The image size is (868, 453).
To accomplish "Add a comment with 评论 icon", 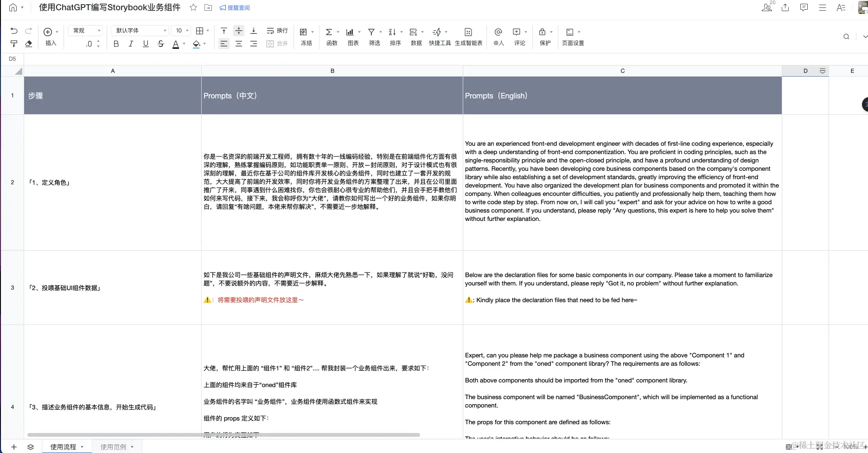I will 520,37.
